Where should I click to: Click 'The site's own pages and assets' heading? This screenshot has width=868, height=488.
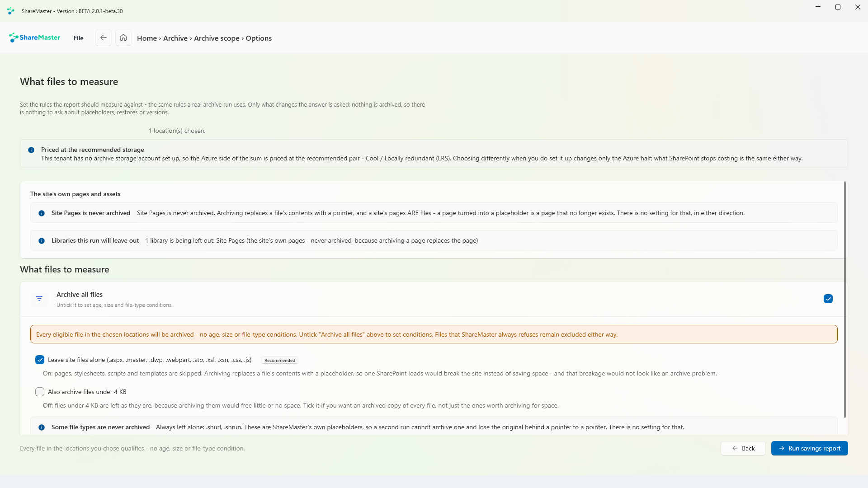click(x=75, y=194)
